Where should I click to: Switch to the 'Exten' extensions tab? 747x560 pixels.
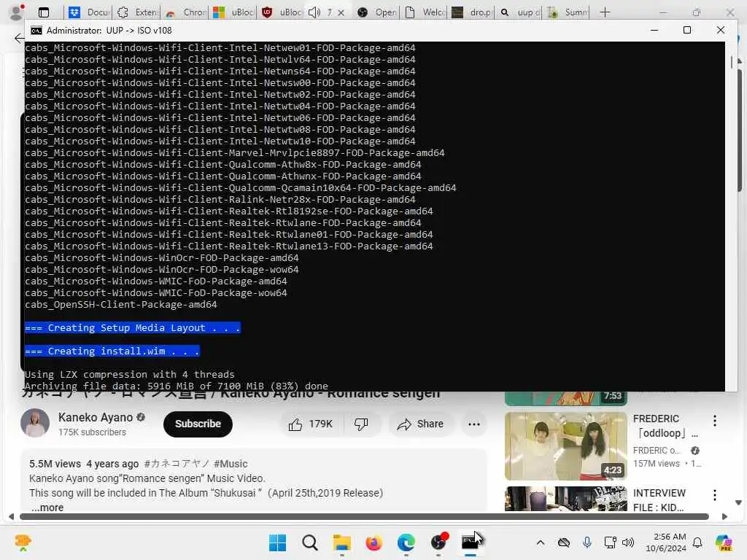pyautogui.click(x=137, y=12)
